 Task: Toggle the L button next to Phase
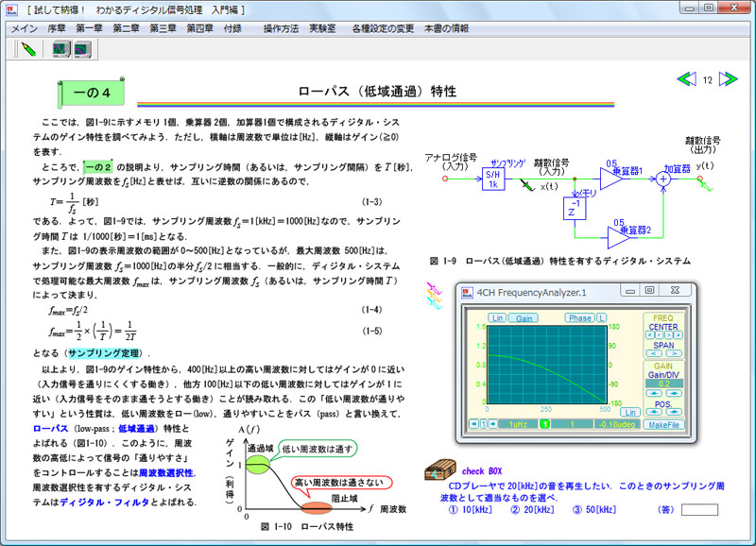pos(601,318)
